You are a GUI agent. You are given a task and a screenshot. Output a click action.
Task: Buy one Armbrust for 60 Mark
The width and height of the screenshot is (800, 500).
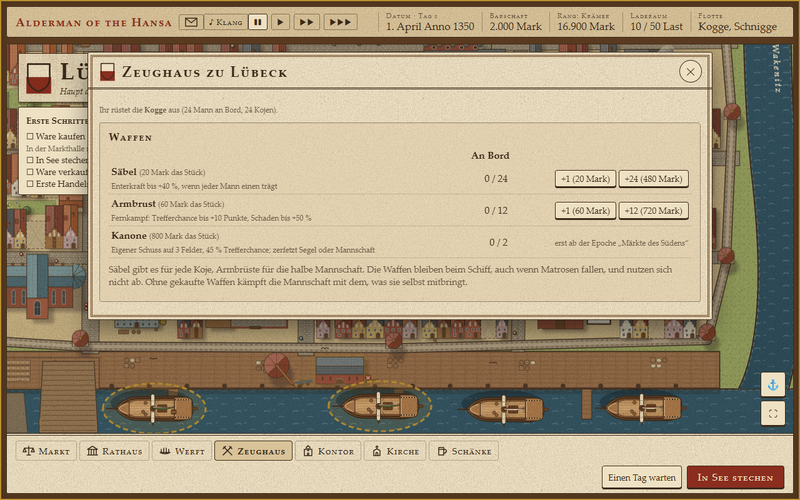[x=585, y=211]
